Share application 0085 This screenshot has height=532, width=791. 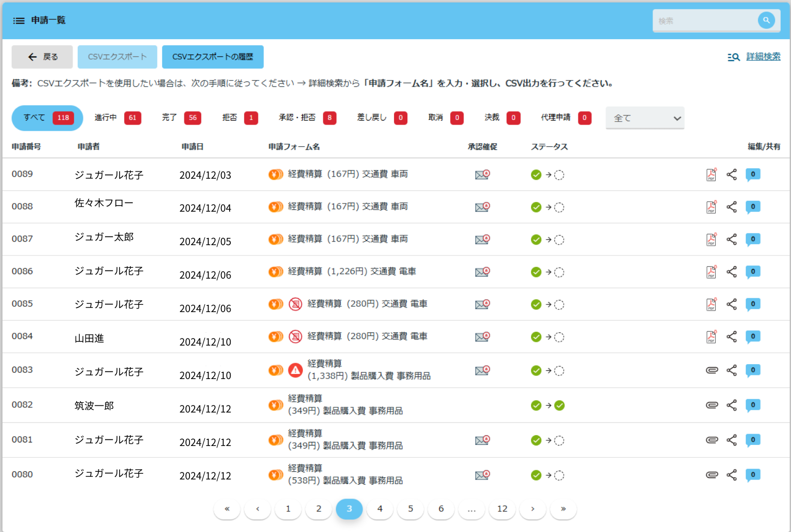(732, 304)
